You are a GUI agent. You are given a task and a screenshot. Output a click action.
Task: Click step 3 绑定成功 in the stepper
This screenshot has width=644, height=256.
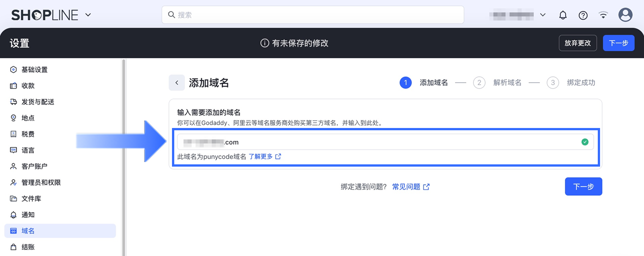click(x=571, y=83)
